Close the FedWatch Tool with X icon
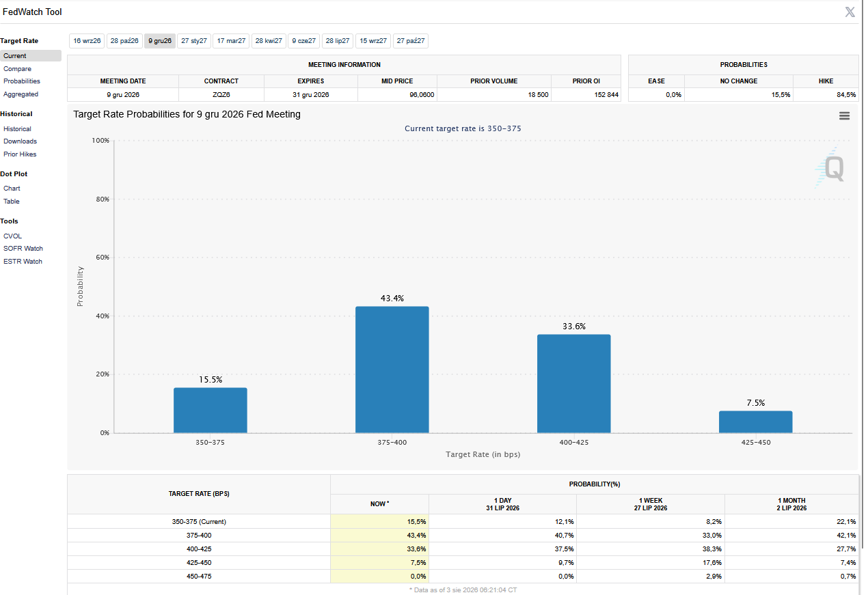The height and width of the screenshot is (595, 868). tap(850, 12)
